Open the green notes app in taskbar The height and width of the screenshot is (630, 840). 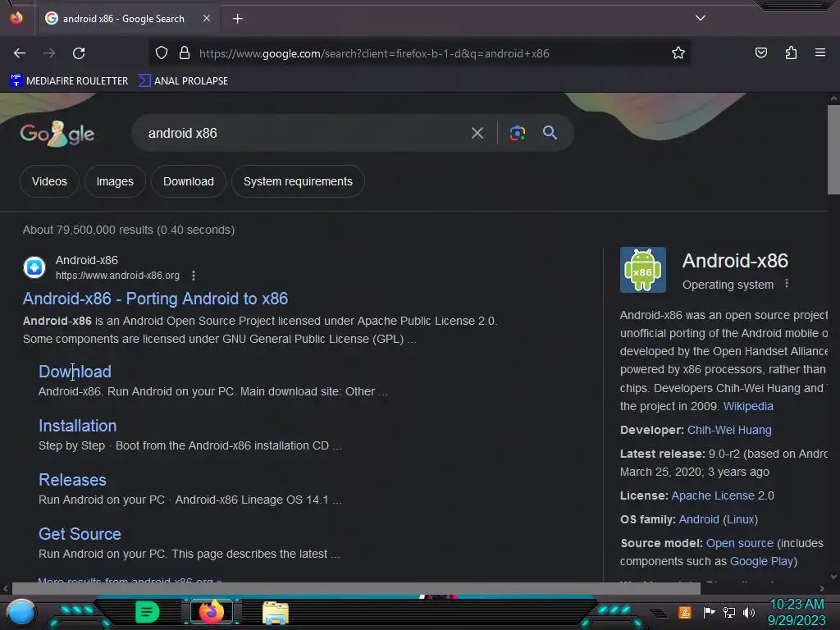pyautogui.click(x=147, y=612)
